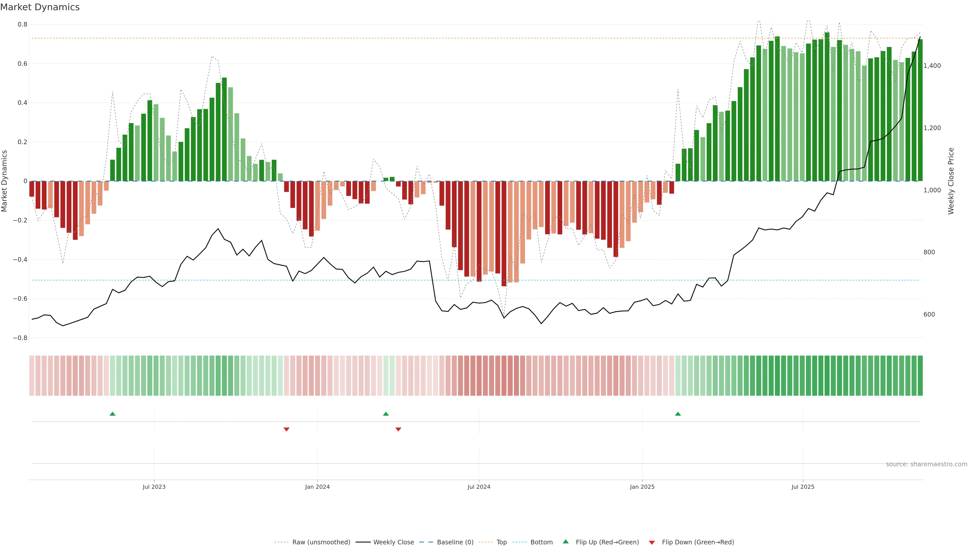Click the red flip-down marker in spring 2024
980x551 pixels.
click(x=398, y=429)
